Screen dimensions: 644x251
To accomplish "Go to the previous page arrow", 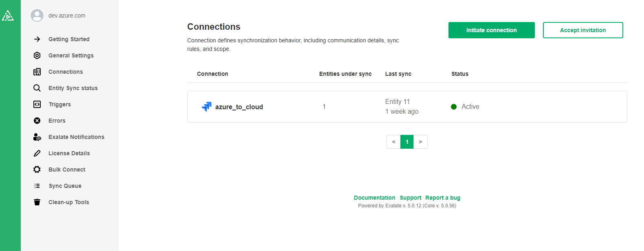I will (x=393, y=142).
